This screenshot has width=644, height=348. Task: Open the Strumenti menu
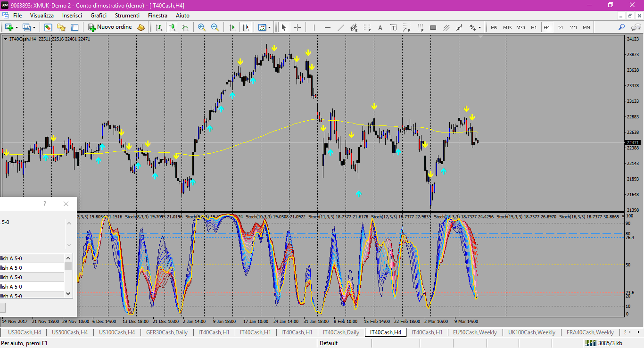coord(127,16)
